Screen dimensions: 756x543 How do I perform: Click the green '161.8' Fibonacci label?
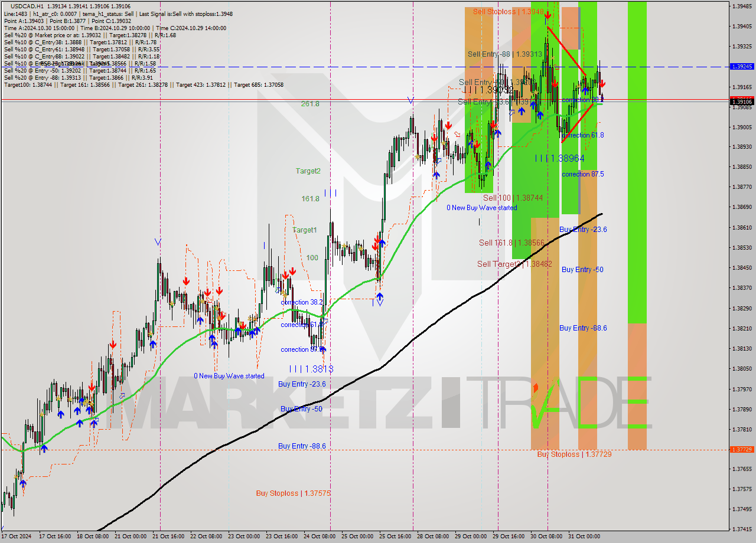pos(310,199)
